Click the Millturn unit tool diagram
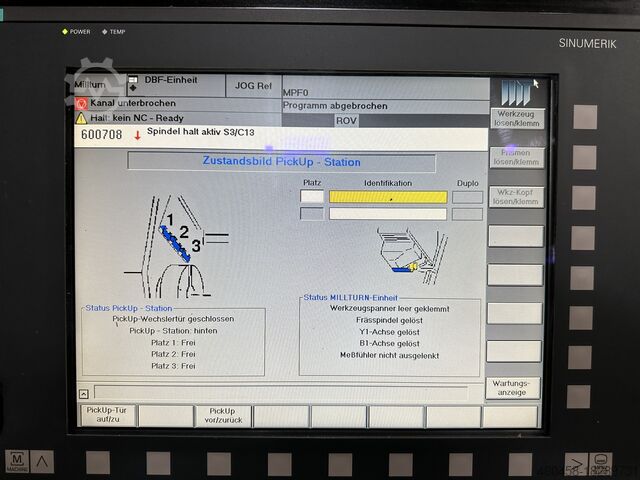Screen dimensions: 640x480 click(412, 256)
